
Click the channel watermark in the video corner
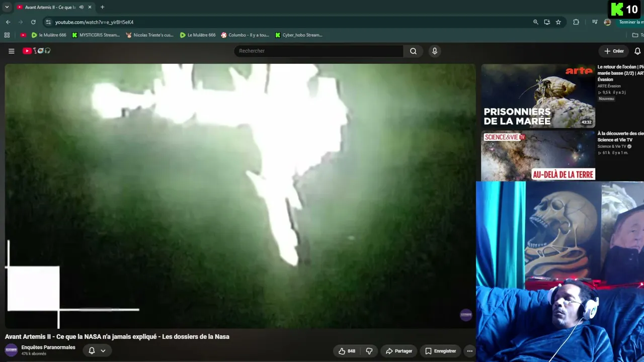tap(466, 315)
